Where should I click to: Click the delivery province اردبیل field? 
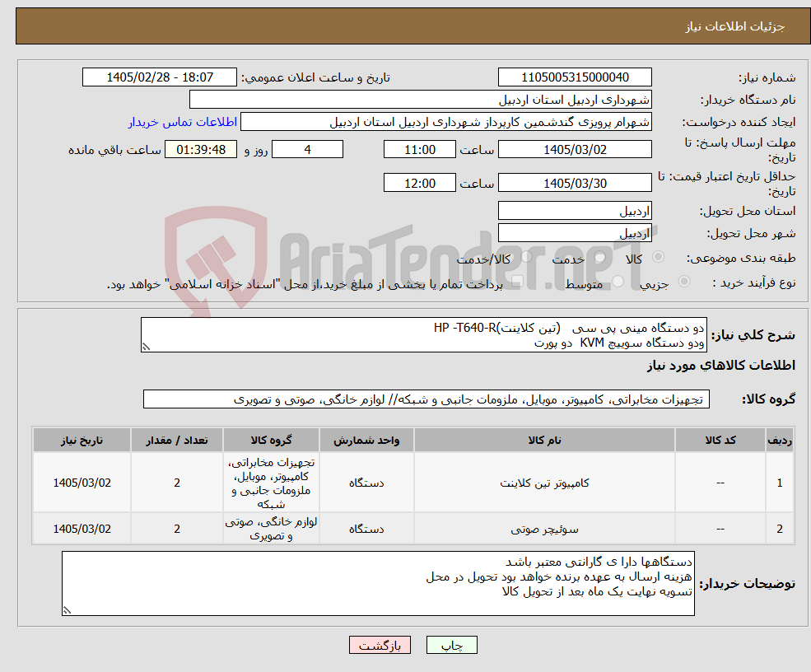pyautogui.click(x=575, y=211)
